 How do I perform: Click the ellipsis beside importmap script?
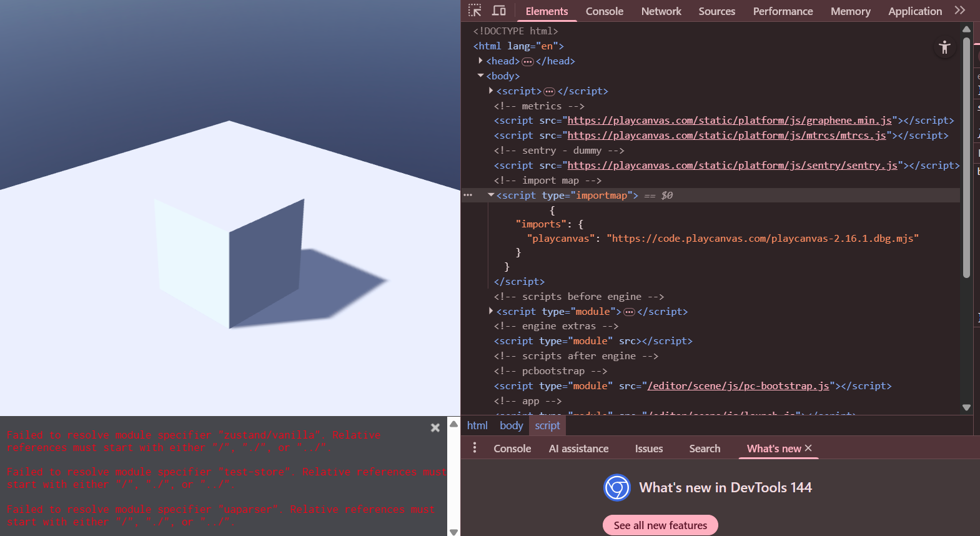[x=468, y=196]
